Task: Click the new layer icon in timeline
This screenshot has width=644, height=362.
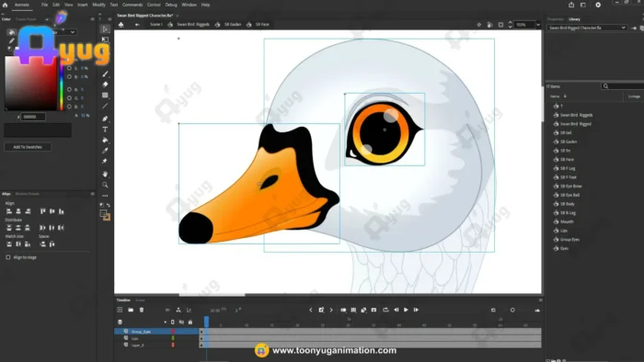Action: 120,310
